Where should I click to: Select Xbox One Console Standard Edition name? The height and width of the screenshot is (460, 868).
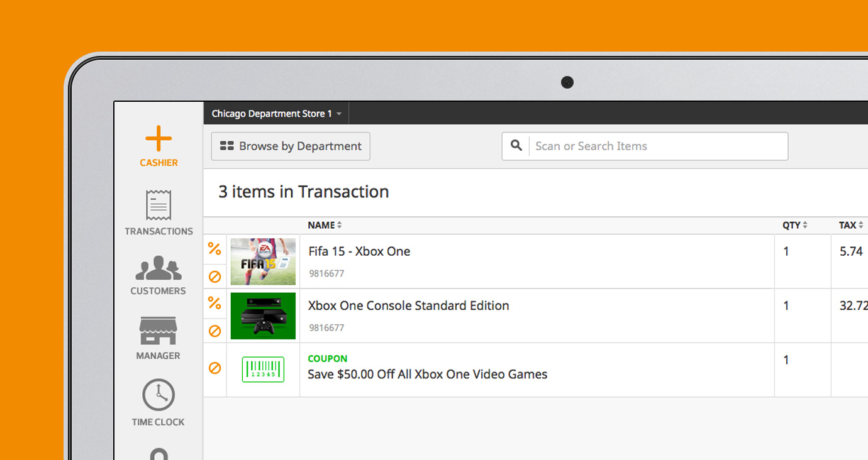pos(408,306)
